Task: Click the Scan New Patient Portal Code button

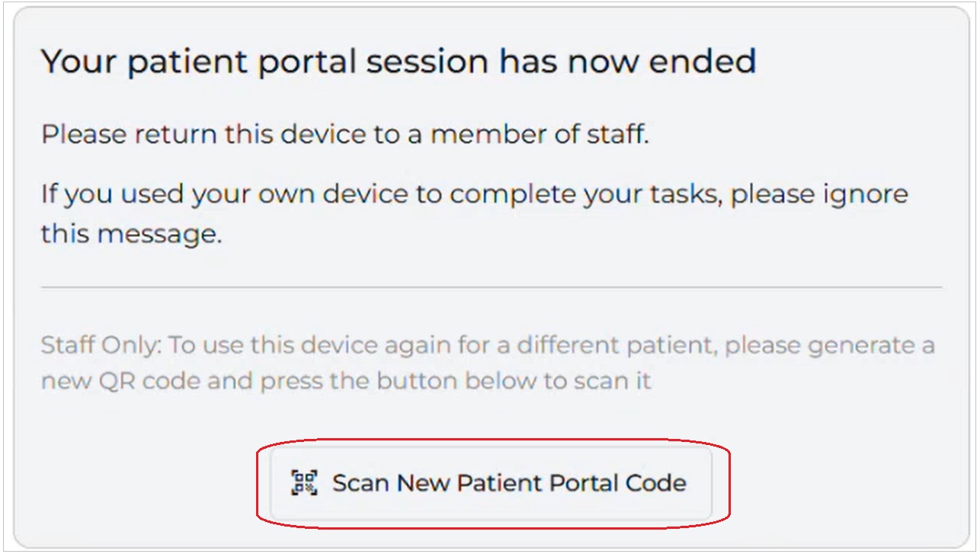Action: [490, 482]
